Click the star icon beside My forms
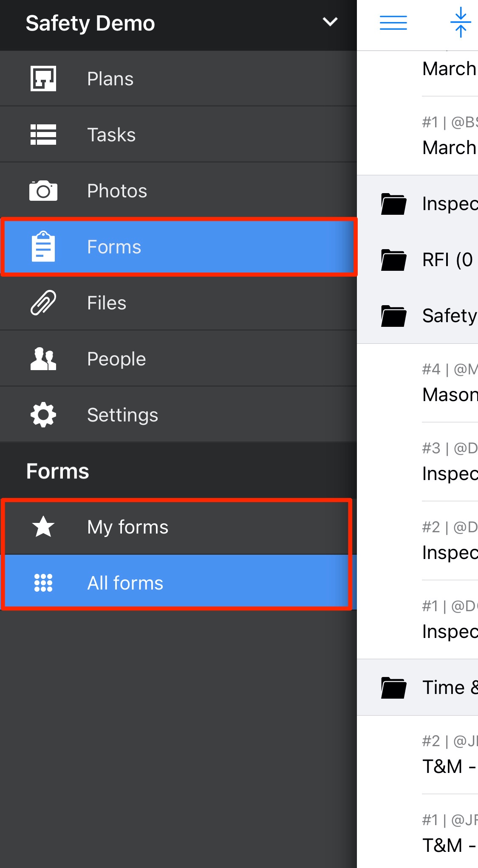 43,527
